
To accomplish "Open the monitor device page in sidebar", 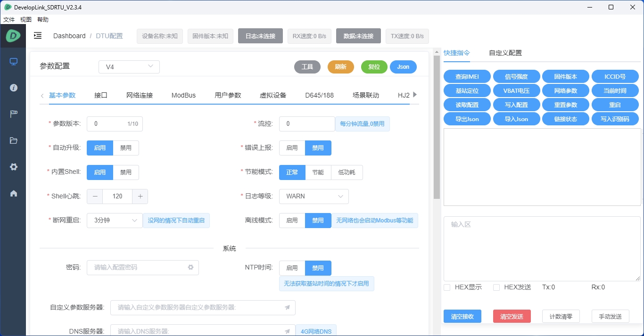I will (13, 62).
